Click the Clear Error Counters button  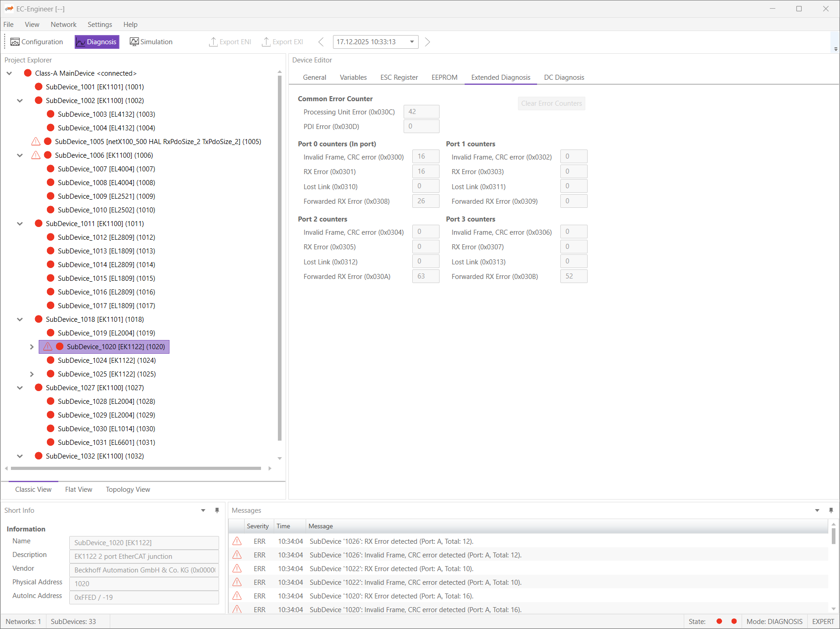click(551, 103)
